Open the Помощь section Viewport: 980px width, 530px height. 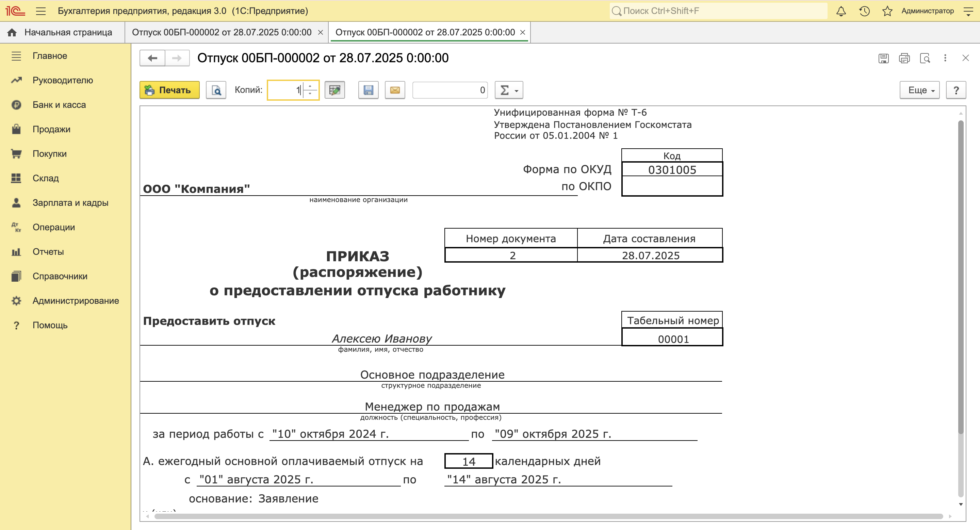(x=50, y=326)
